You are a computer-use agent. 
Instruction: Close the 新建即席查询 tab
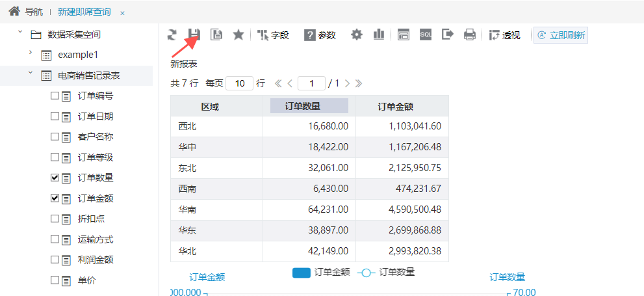pos(122,13)
